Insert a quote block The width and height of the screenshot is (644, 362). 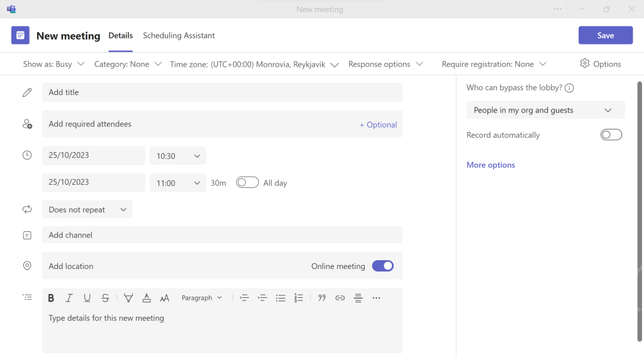click(x=322, y=298)
